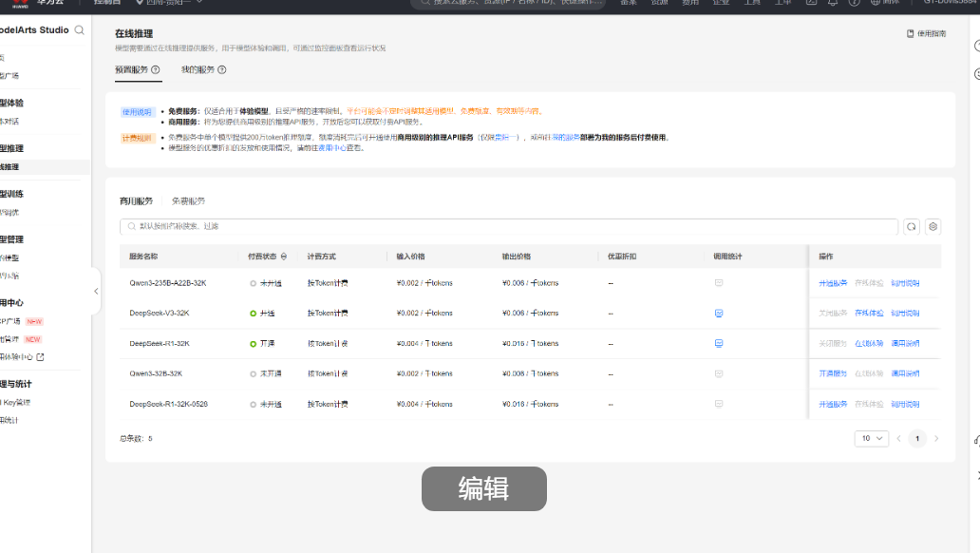The width and height of the screenshot is (980, 553).
Task: Switch to the 免费服务 tab
Action: pyautogui.click(x=188, y=201)
